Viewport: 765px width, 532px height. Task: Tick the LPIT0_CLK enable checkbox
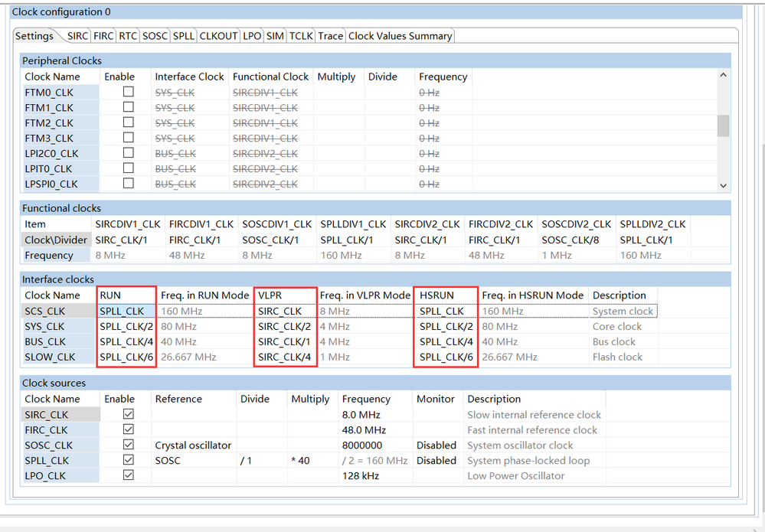coord(129,168)
